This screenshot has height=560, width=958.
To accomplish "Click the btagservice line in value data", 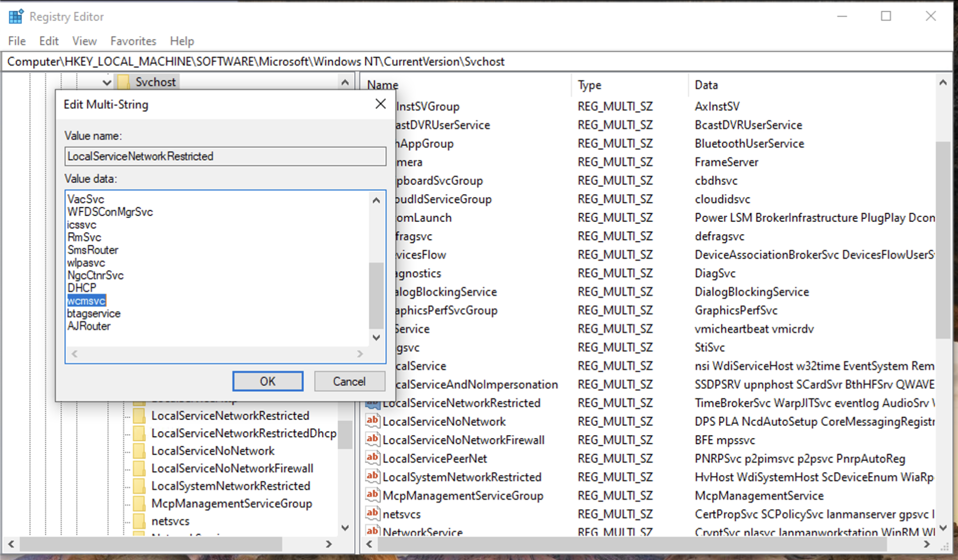I will [x=94, y=313].
